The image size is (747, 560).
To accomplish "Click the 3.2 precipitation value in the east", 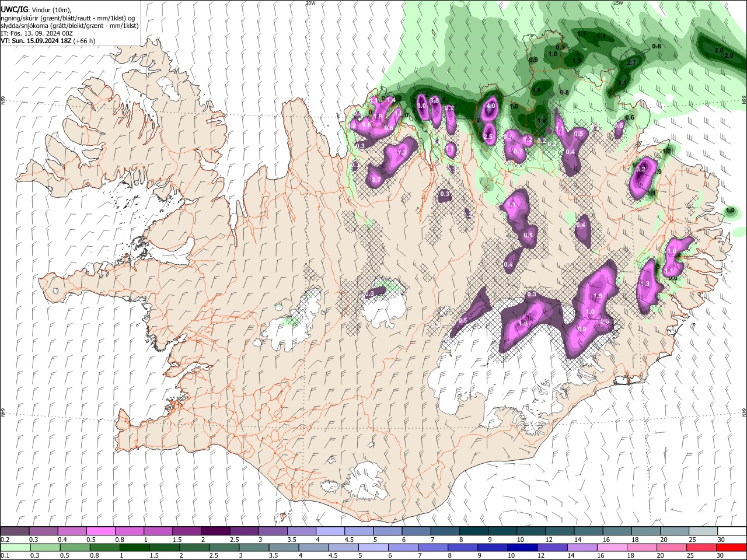I will (641, 169).
